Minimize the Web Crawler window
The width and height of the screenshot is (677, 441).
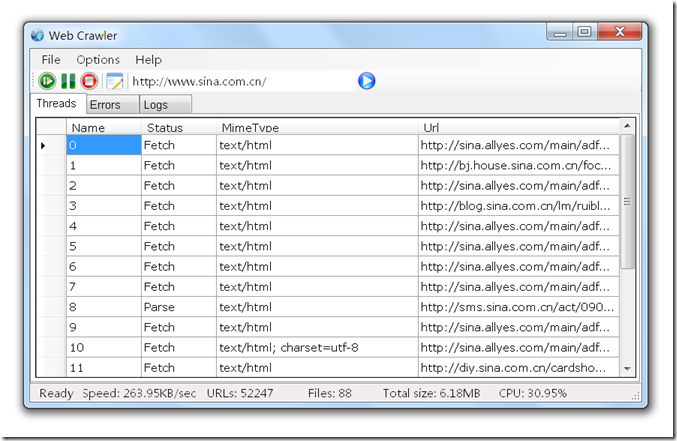[x=560, y=32]
